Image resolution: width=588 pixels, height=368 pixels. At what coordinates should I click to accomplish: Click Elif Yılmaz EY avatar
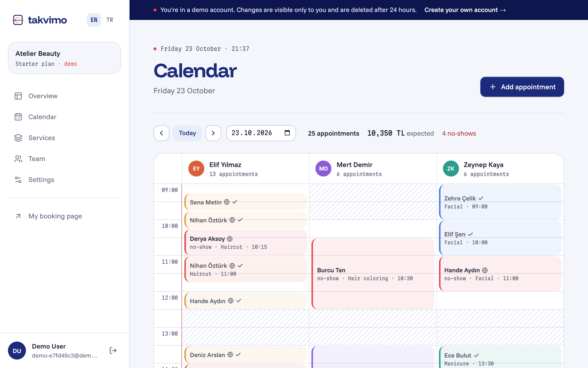pyautogui.click(x=196, y=169)
